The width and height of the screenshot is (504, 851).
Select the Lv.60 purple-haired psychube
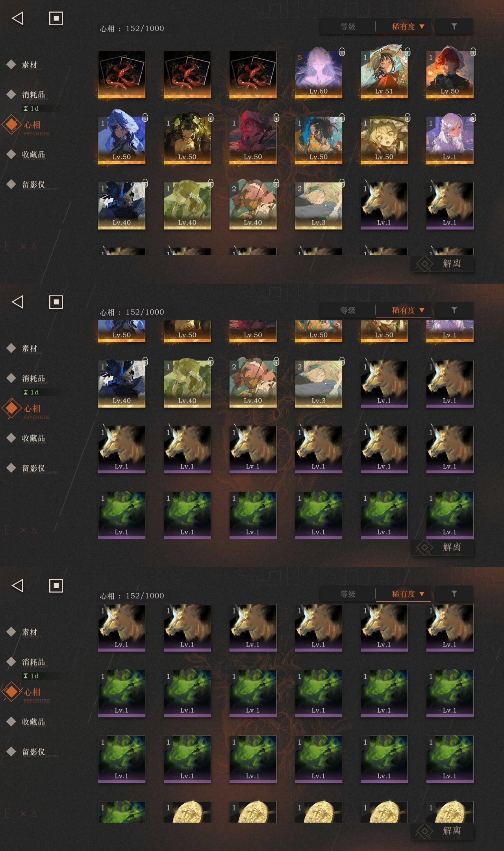point(318,74)
